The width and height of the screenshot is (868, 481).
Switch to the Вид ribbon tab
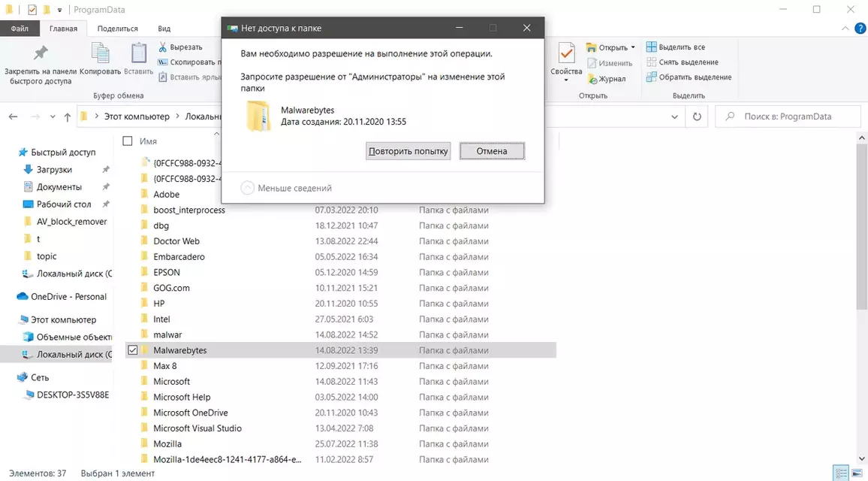pyautogui.click(x=164, y=29)
